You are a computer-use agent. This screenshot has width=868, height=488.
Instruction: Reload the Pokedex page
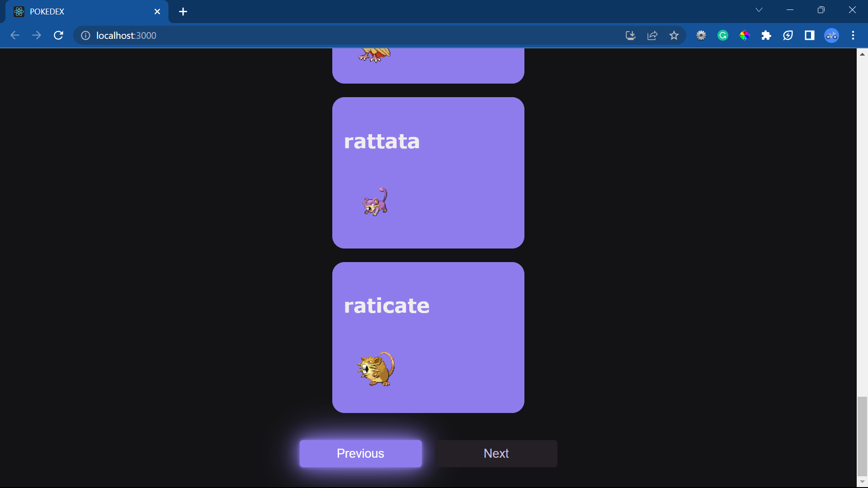58,35
